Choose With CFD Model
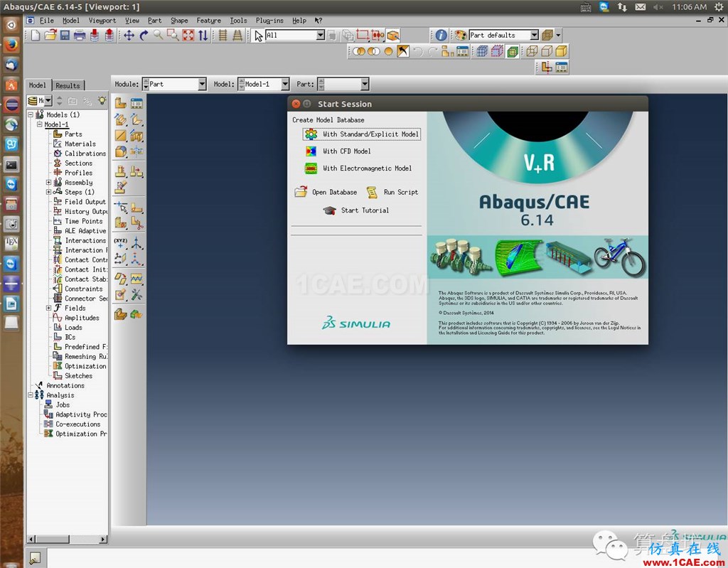The image size is (728, 568). pyautogui.click(x=338, y=151)
